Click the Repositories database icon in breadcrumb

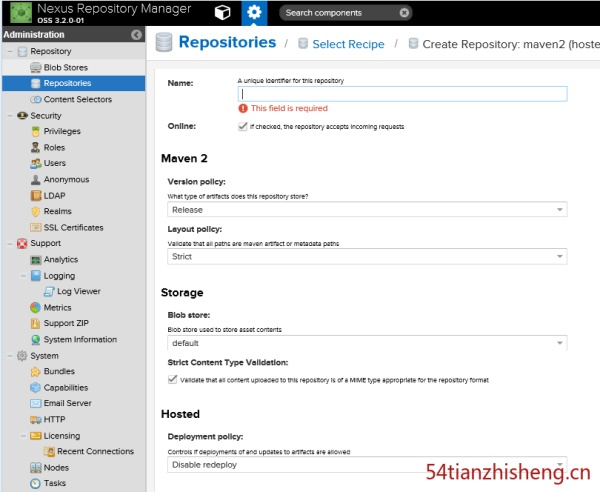[x=164, y=42]
